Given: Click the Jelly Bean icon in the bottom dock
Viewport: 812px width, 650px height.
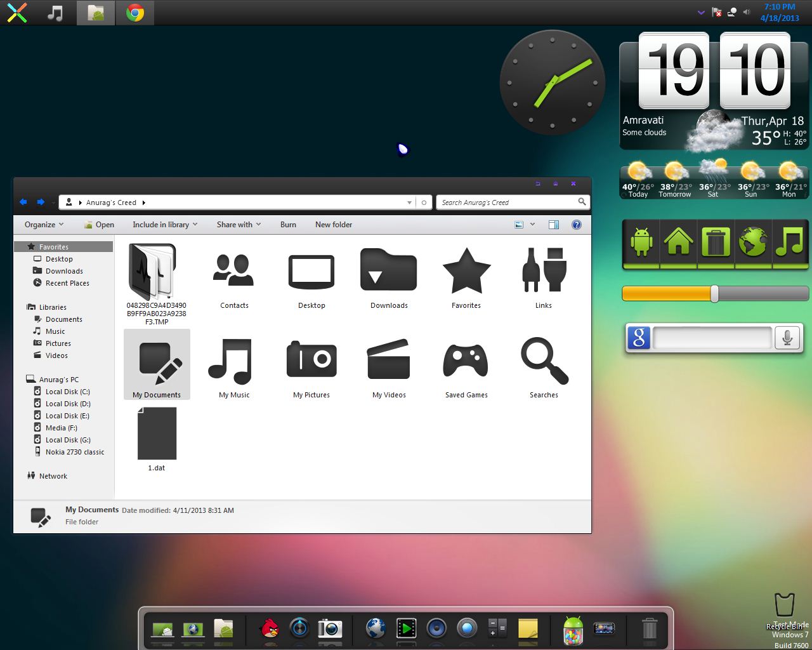Looking at the screenshot, I should (x=572, y=628).
